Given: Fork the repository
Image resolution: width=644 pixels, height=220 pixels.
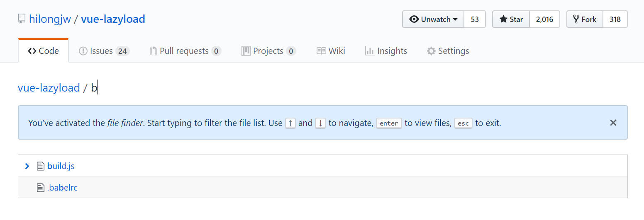Looking at the screenshot, I should coord(585,19).
